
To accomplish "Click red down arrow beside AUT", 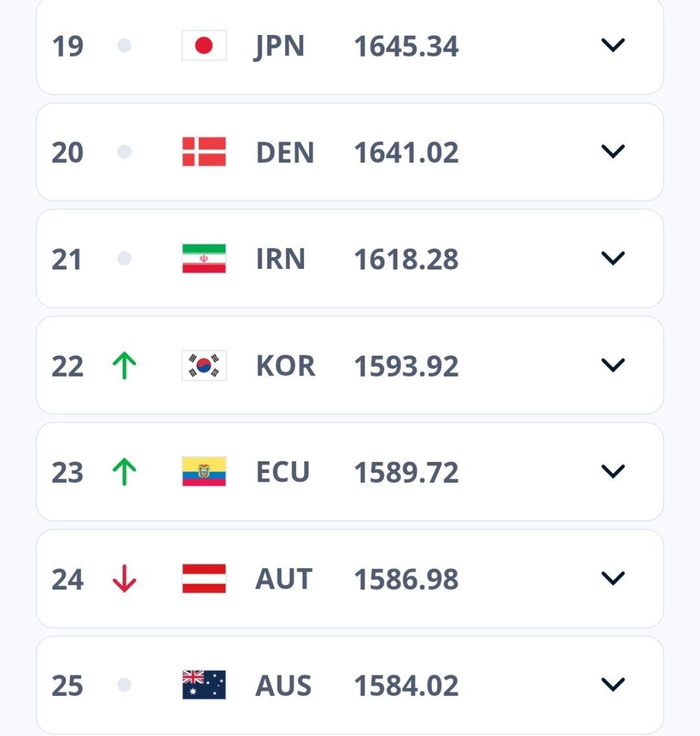I will click(x=124, y=579).
